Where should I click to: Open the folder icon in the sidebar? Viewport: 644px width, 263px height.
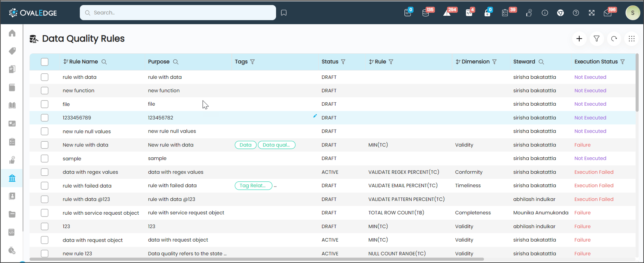click(12, 214)
